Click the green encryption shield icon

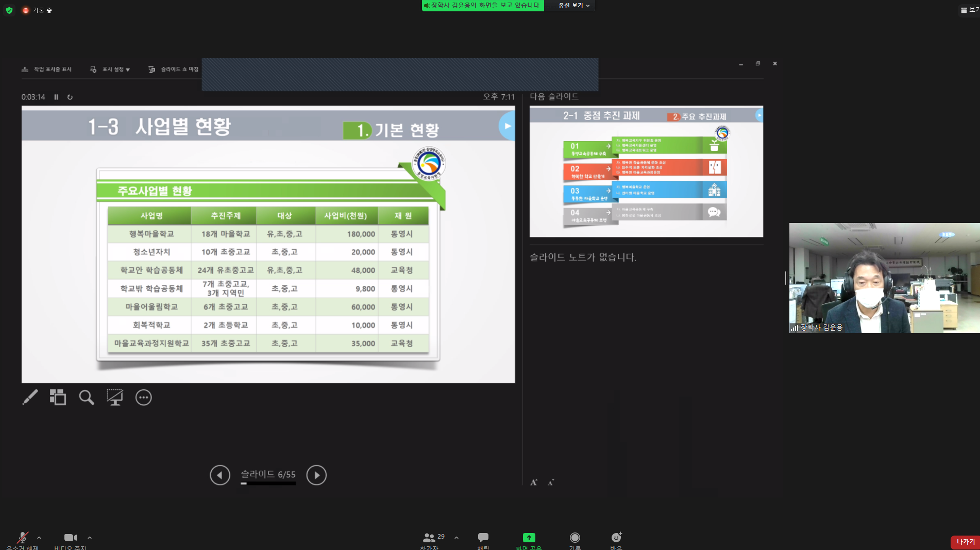[x=9, y=10]
